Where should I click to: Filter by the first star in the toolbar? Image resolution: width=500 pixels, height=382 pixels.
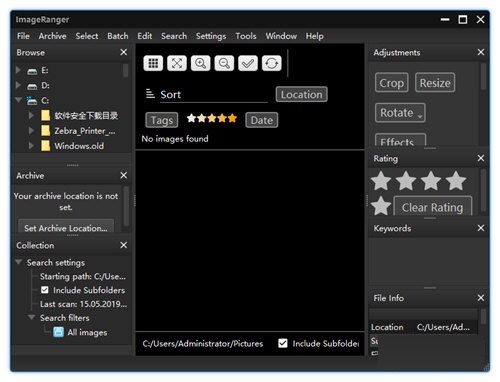pos(191,118)
